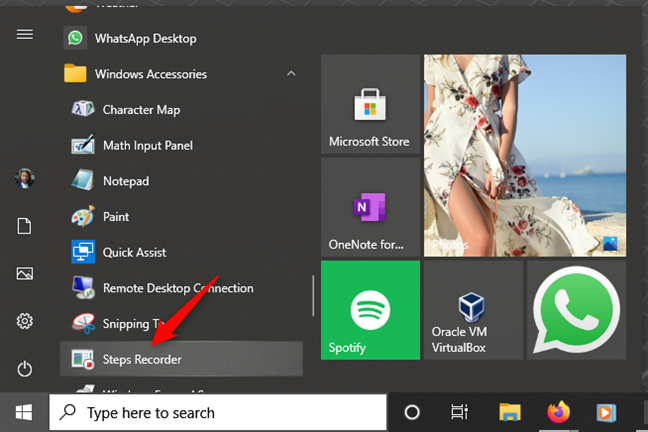Click the app list scrollbar
648x432 pixels.
[x=313, y=296]
